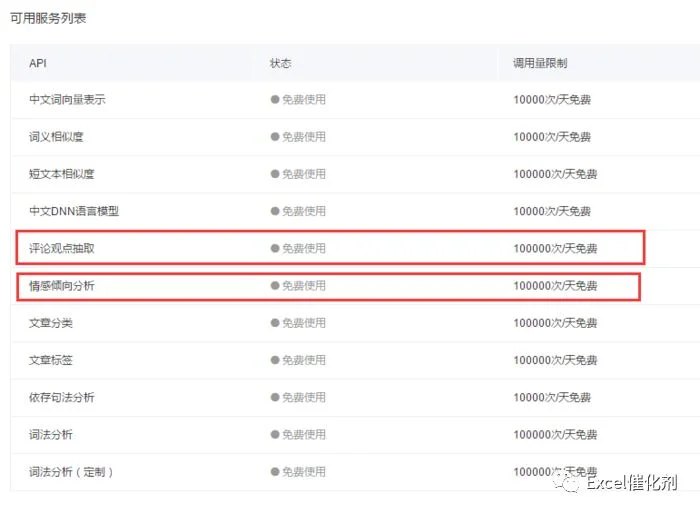The image size is (700, 513).
Task: Click 免费使用 status for 词义相似度
Action: [x=304, y=137]
